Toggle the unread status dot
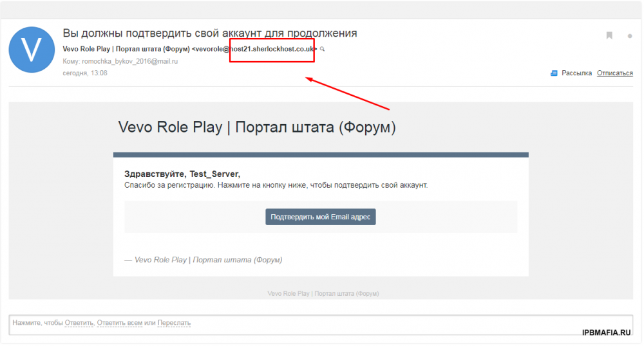The image size is (644, 346). click(629, 36)
